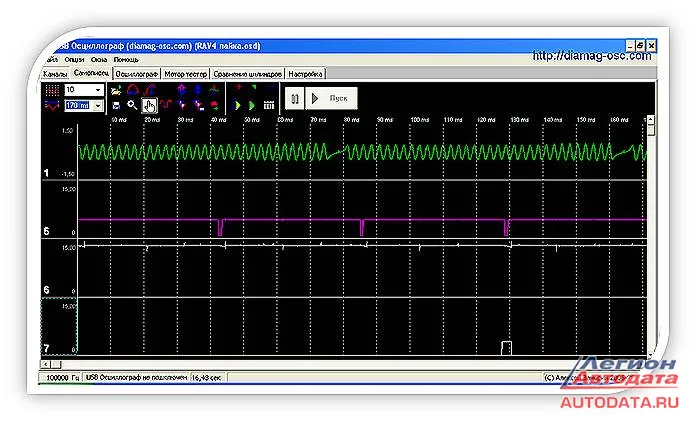Select the hand pan tool

[x=150, y=105]
